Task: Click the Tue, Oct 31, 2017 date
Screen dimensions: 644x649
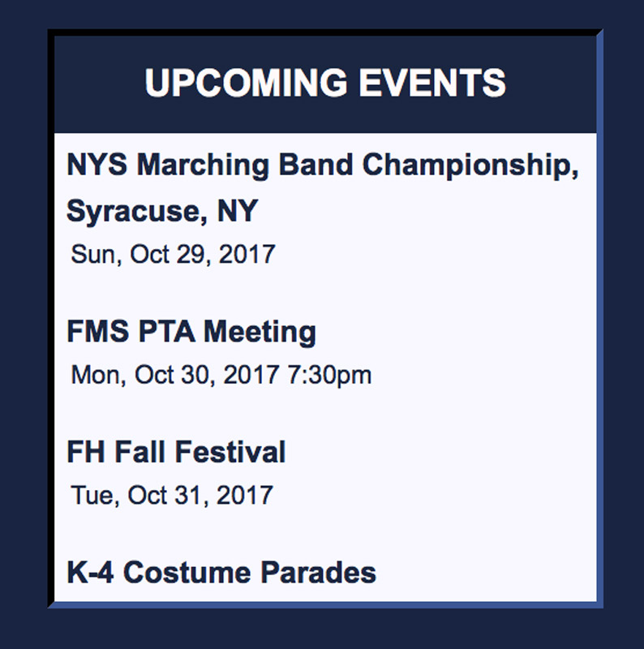Action: tap(172, 495)
